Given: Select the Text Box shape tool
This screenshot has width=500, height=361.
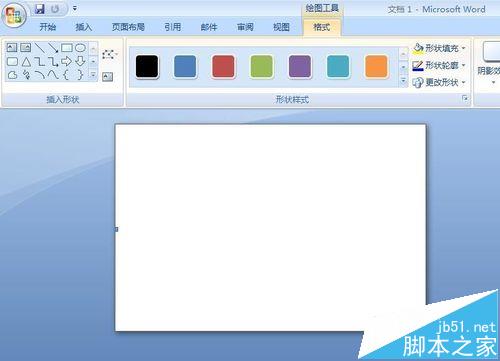Looking at the screenshot, I should [12, 48].
